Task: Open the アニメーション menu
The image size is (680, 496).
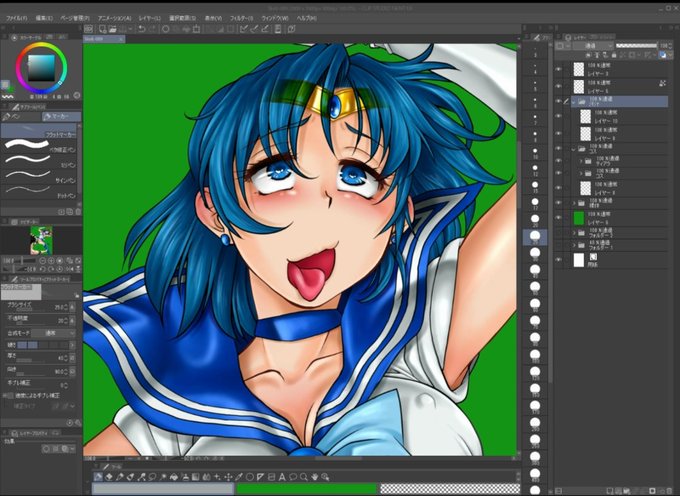Action: click(114, 18)
